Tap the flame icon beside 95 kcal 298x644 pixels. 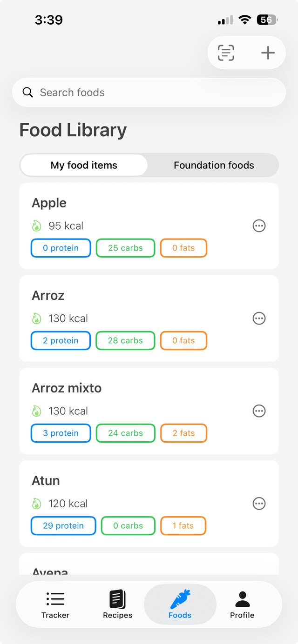point(37,226)
